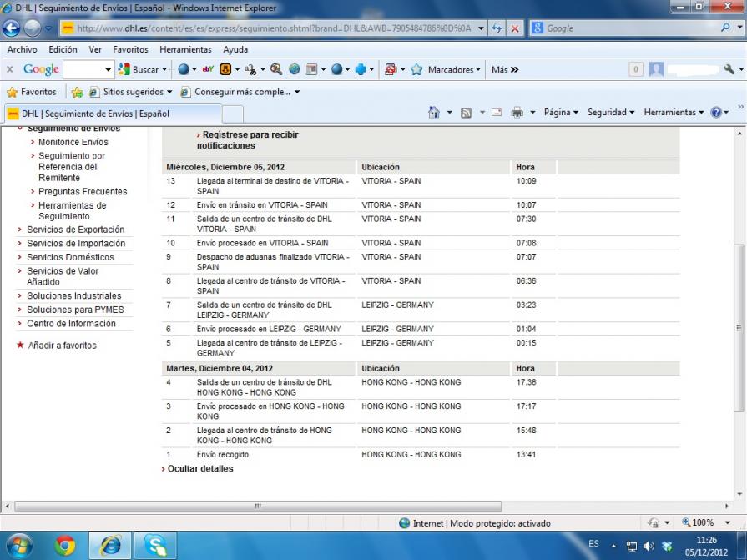Stop page loading with red X icon
The height and width of the screenshot is (560, 747).
coord(515,28)
